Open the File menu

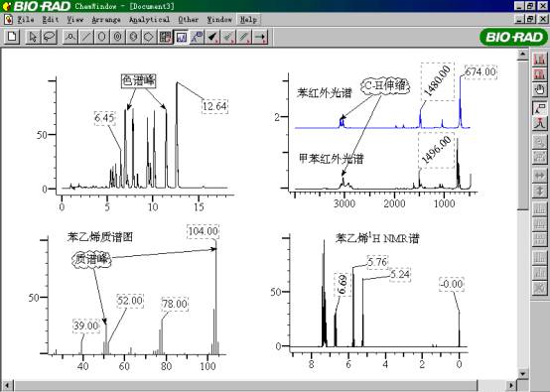tap(26, 20)
